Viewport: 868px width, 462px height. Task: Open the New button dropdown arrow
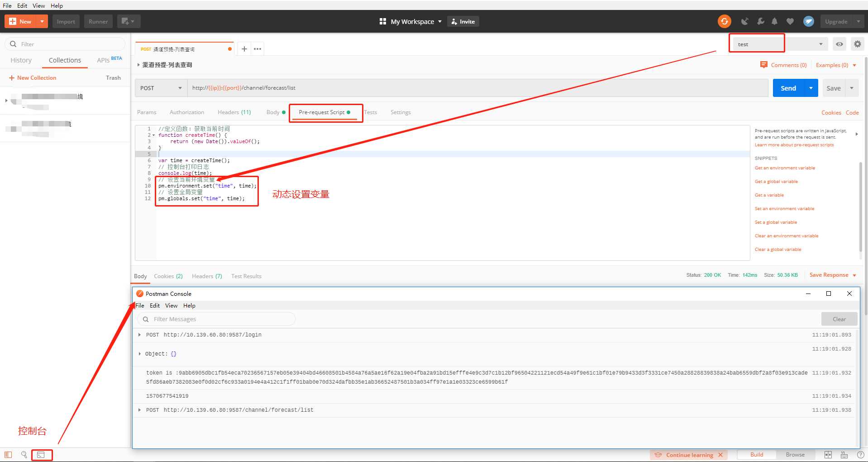tap(42, 21)
